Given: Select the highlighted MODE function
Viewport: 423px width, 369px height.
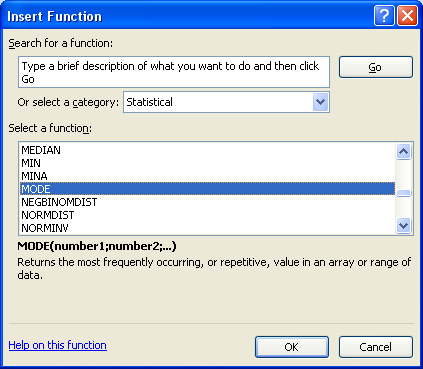Looking at the screenshot, I should 207,189.
